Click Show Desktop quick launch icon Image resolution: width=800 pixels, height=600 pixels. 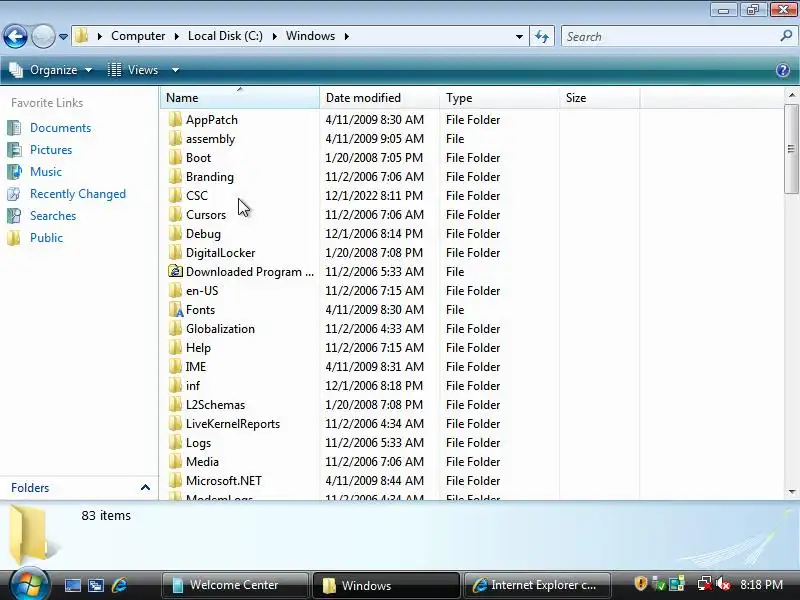tap(72, 585)
